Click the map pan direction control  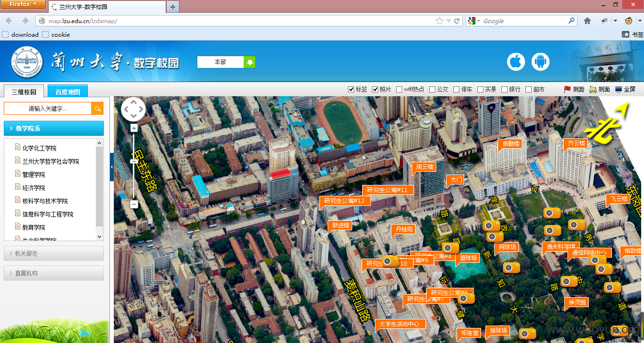(x=134, y=109)
